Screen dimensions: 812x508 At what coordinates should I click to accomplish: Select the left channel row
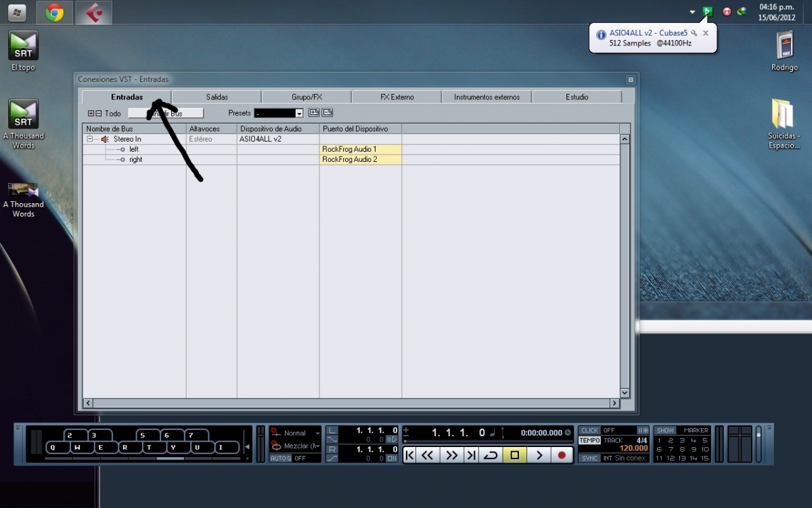[351, 149]
